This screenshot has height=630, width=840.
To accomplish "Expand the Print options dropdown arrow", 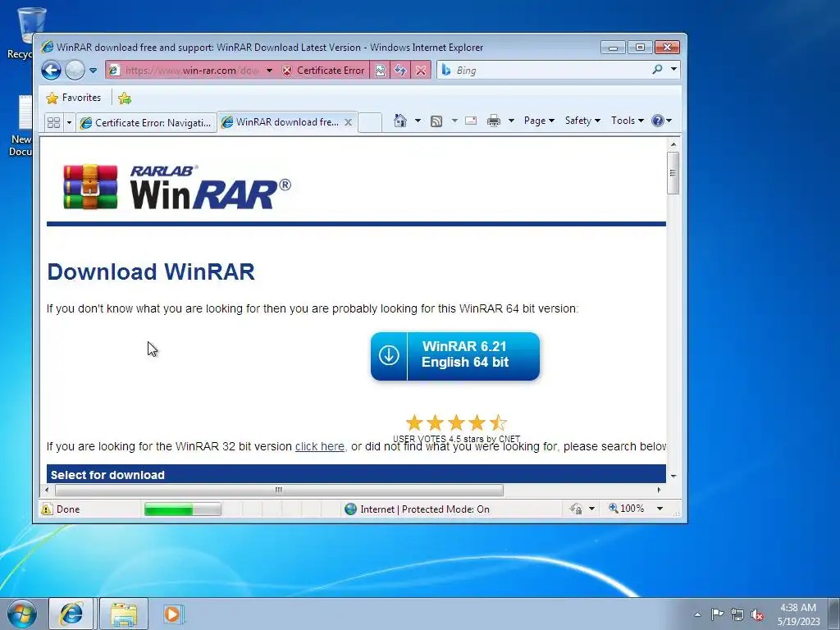I will click(x=511, y=121).
